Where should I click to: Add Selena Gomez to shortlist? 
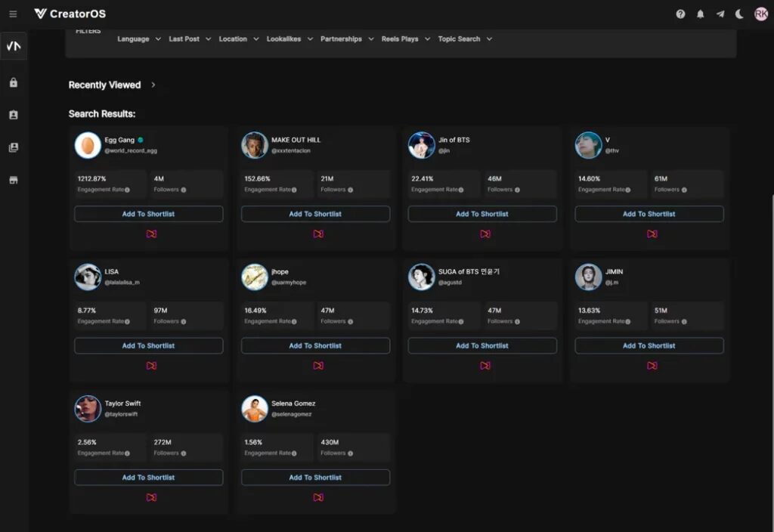[x=315, y=478]
